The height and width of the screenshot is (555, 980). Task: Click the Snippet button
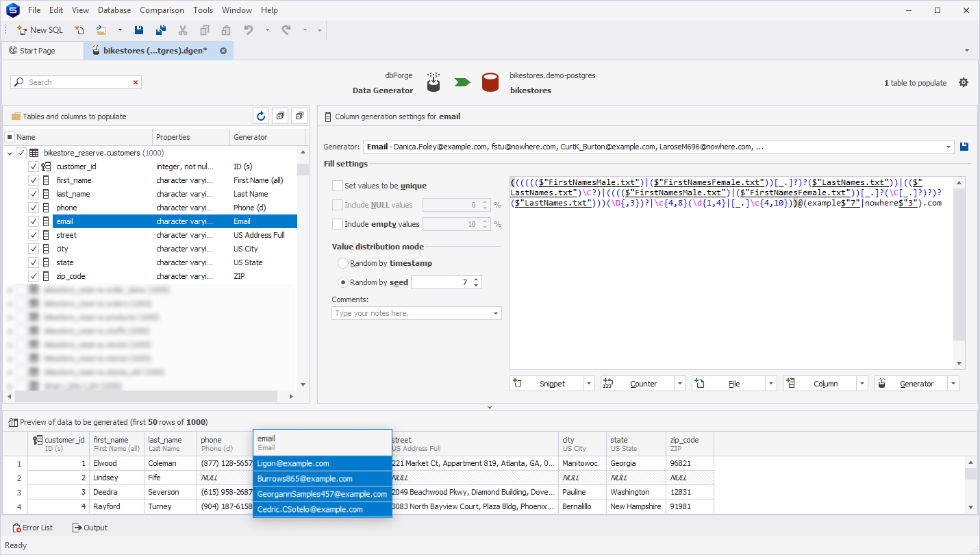(x=546, y=384)
